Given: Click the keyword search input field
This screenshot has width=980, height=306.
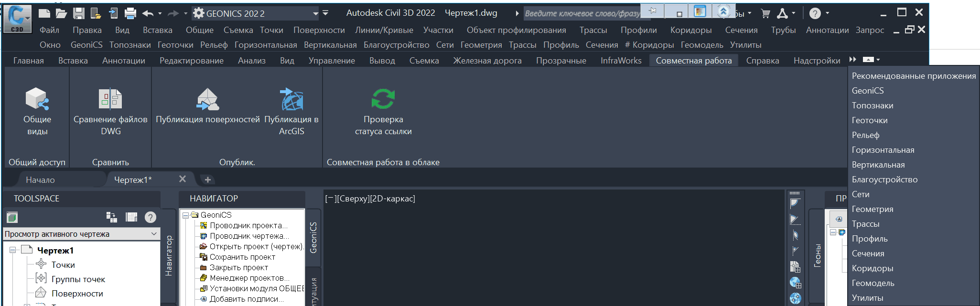Looking at the screenshot, I should click(x=582, y=13).
